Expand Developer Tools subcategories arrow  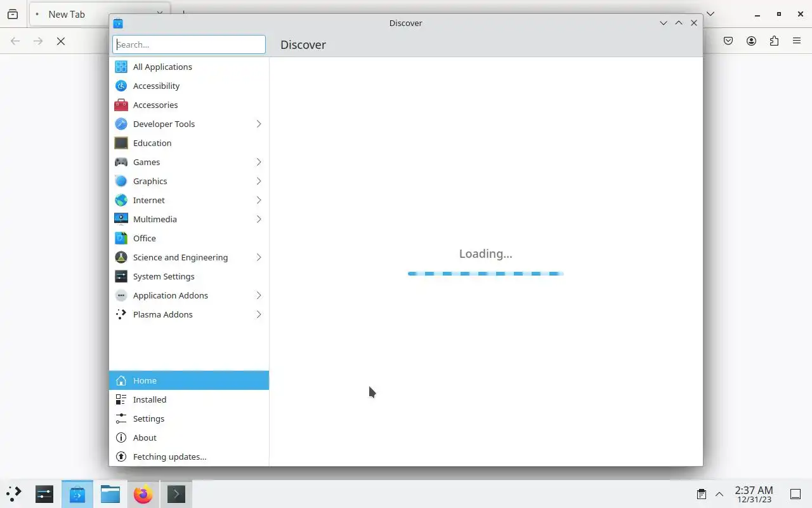coord(259,124)
